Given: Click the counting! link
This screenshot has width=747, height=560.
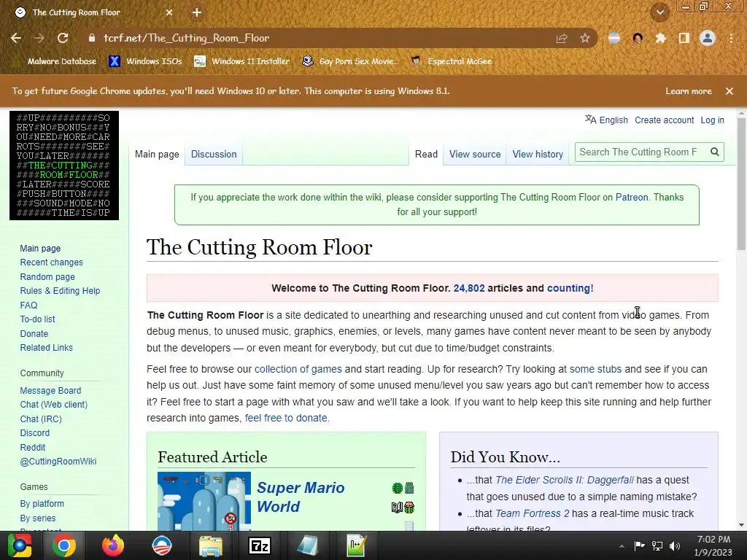Looking at the screenshot, I should point(570,288).
